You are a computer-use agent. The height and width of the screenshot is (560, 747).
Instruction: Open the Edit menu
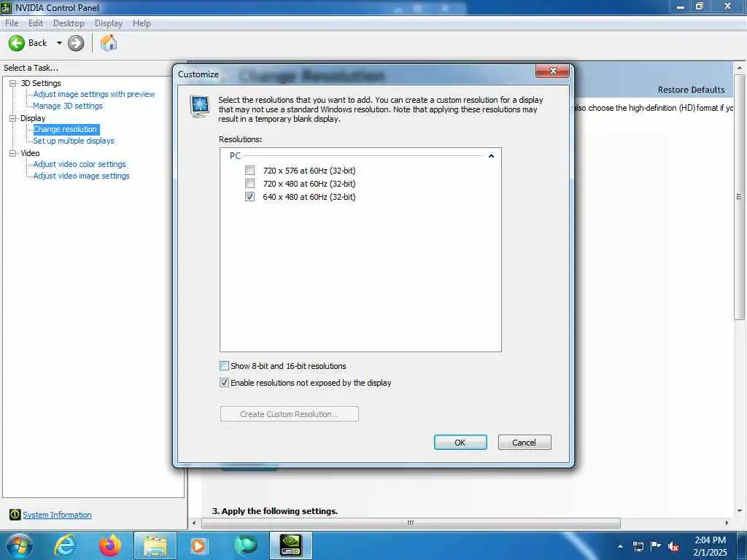[36, 23]
